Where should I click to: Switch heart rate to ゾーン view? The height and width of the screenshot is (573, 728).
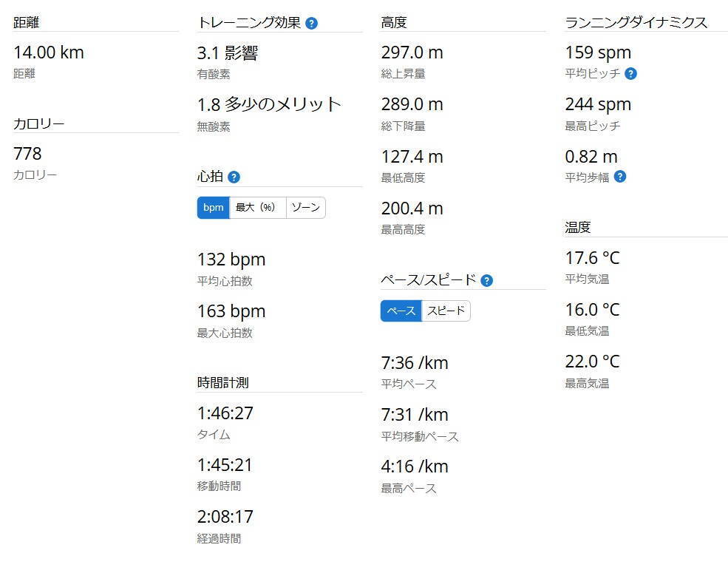point(306,208)
